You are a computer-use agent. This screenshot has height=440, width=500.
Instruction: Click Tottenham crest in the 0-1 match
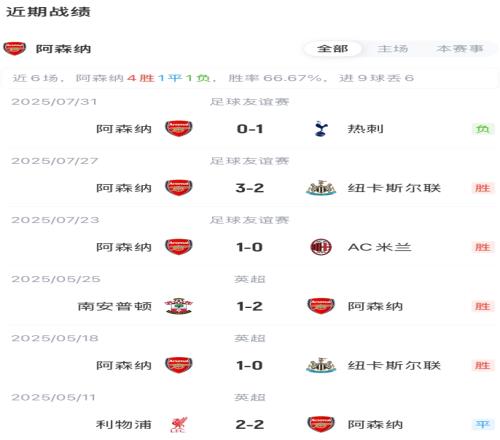(321, 129)
